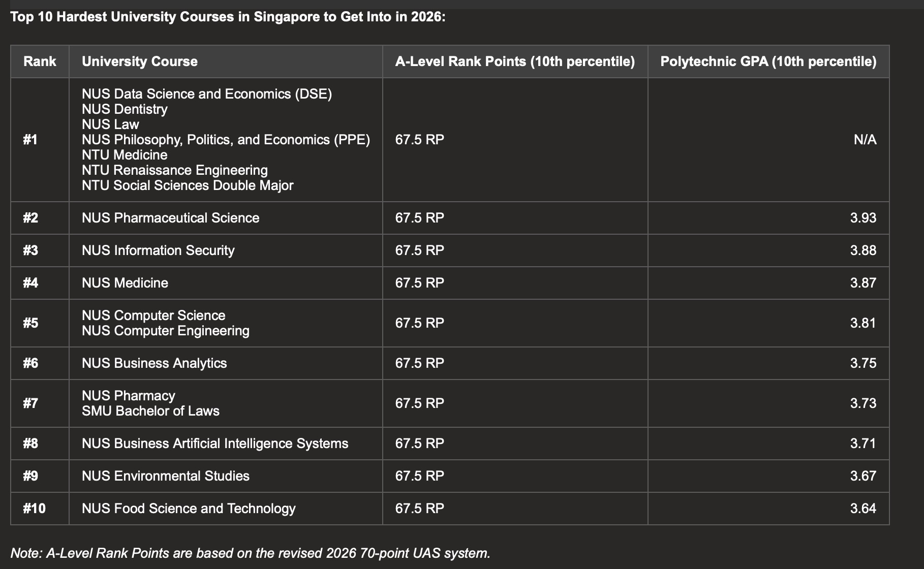Select the NUS Dentistry entry
Screen dimensions: 924x569
click(125, 109)
